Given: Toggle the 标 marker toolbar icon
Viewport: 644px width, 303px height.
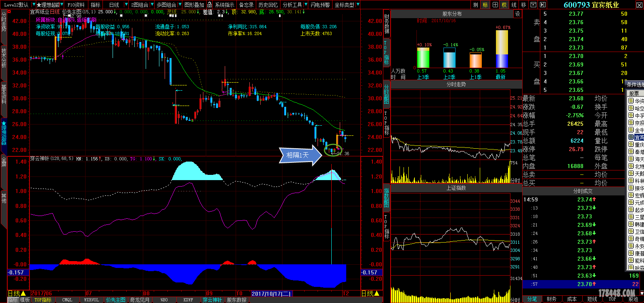Looking at the screenshot, I should tap(485, 5).
